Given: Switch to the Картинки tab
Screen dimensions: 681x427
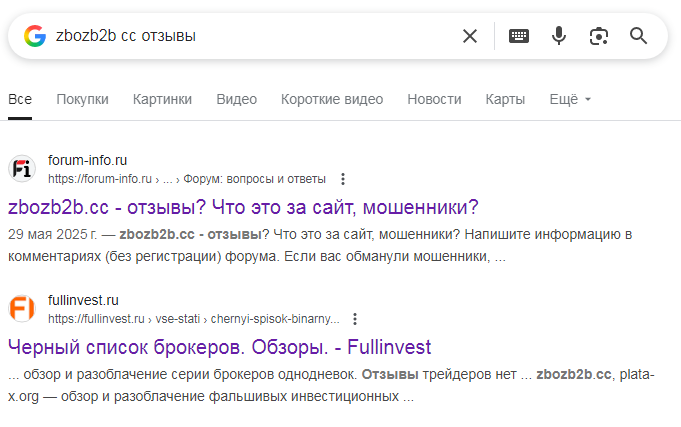Looking at the screenshot, I should 162,99.
